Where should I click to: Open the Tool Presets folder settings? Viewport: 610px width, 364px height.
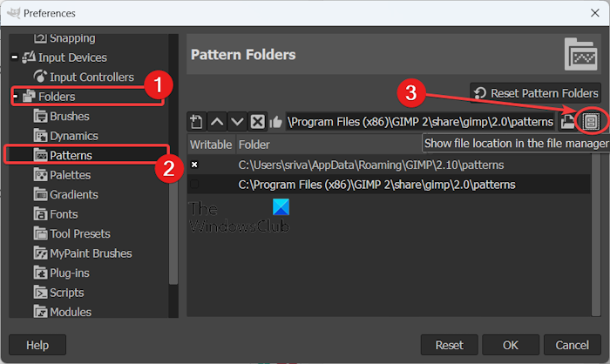(x=80, y=233)
